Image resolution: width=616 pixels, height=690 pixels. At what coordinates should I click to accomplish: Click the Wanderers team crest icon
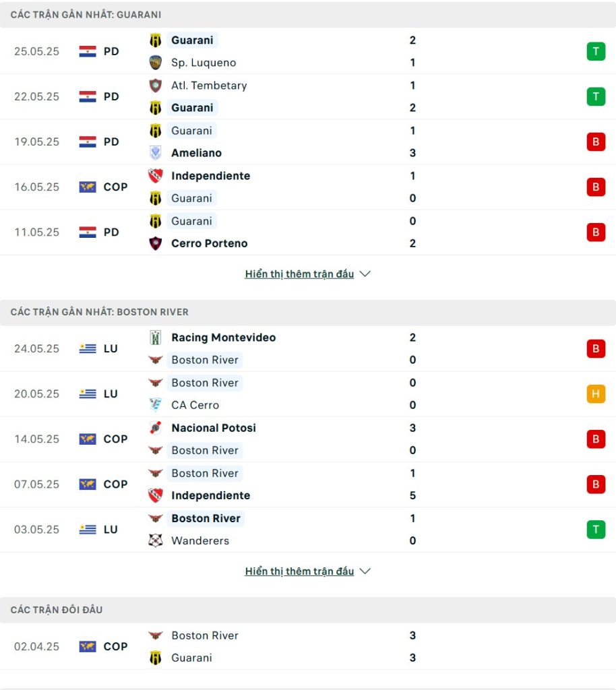pyautogui.click(x=155, y=540)
